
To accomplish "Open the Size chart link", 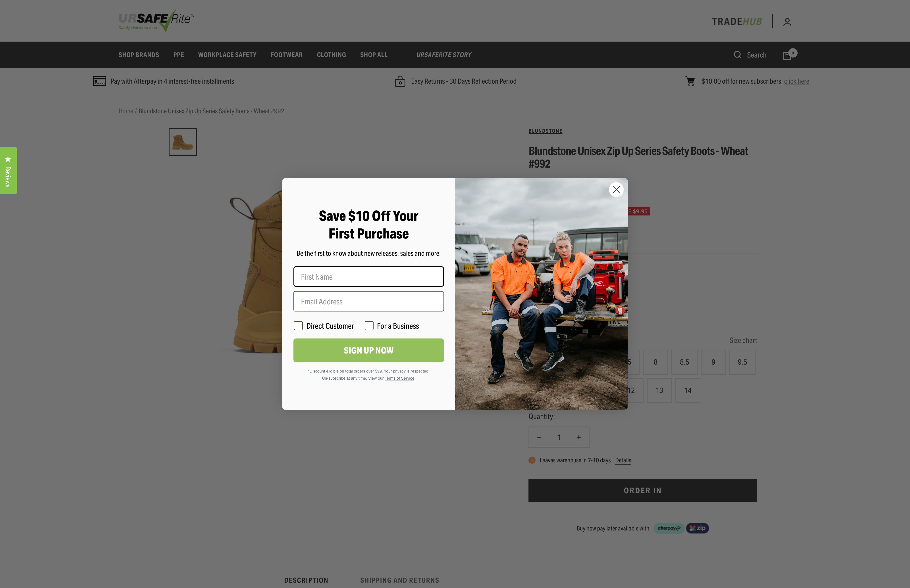I will 743,340.
